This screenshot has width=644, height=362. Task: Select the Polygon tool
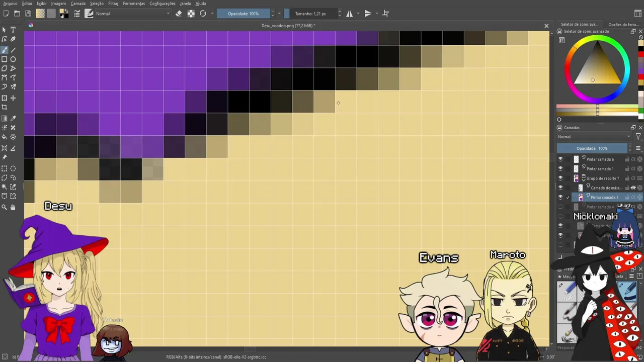[x=5, y=68]
